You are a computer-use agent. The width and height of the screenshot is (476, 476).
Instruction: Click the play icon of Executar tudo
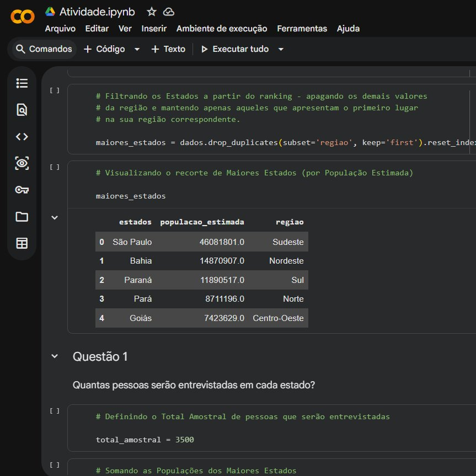(204, 49)
